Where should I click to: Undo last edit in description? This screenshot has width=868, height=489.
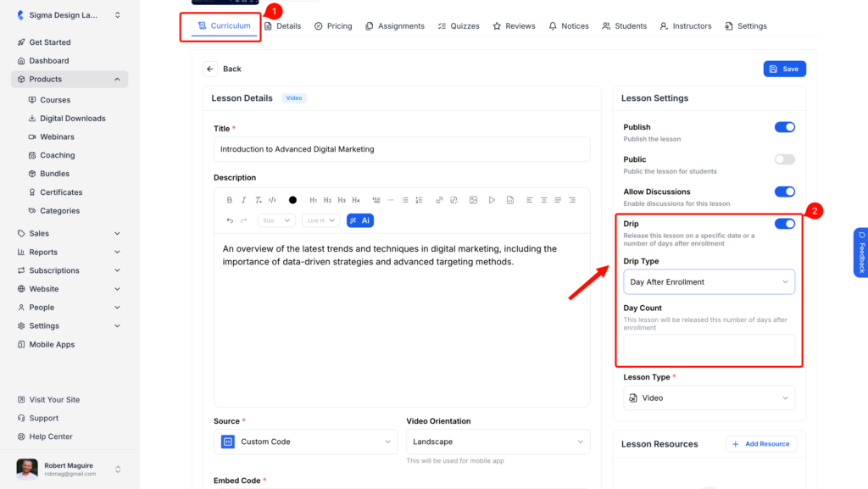coord(230,220)
